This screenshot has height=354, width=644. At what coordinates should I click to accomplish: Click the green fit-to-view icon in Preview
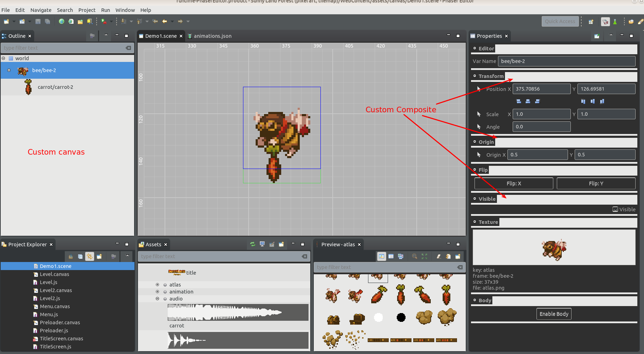[x=424, y=256]
